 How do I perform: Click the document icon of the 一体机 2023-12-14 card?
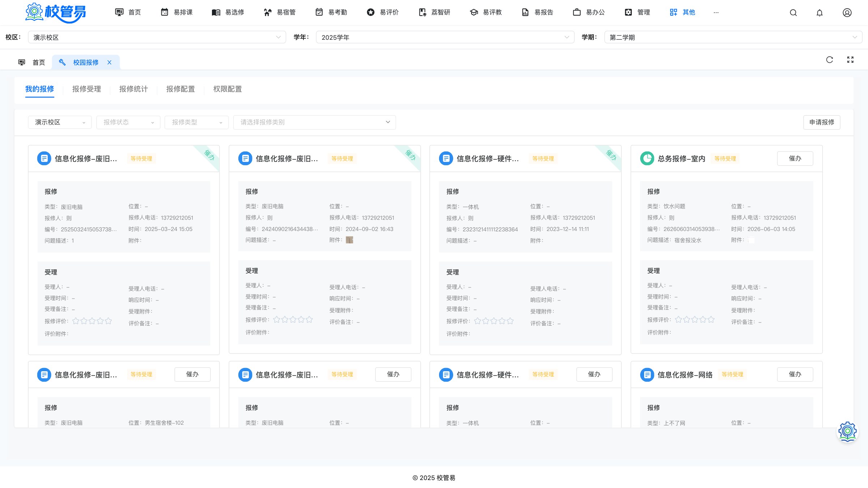pos(446,158)
